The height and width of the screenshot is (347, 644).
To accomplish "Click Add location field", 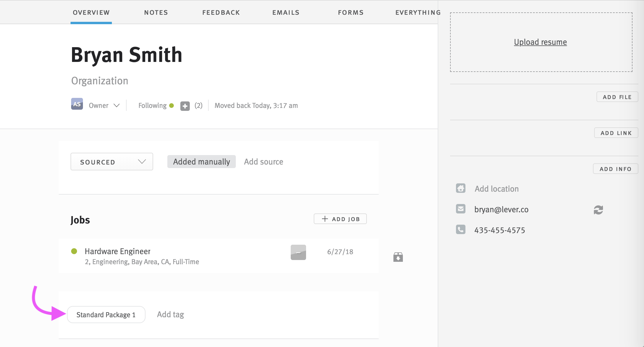I will tap(497, 189).
